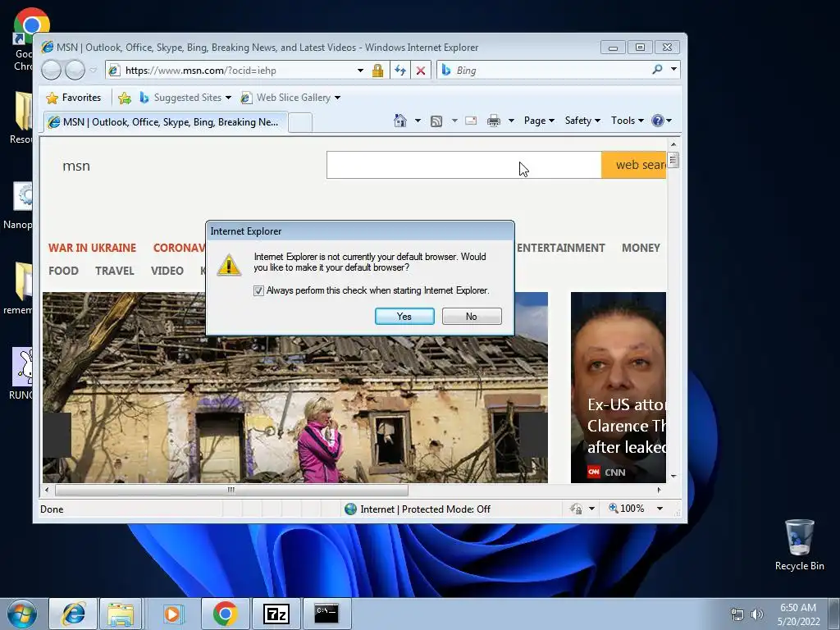Open Web Slice Gallery dropdown
840x630 pixels.
click(x=290, y=98)
